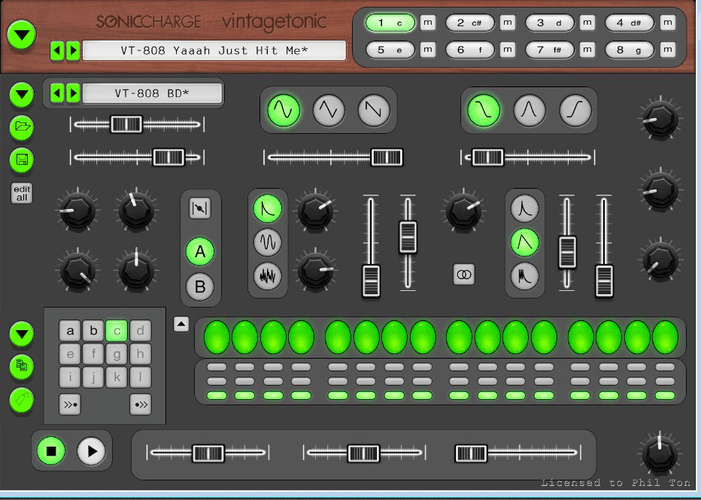Click the chain-to-previous pattern button
The width and height of the screenshot is (701, 500).
70,404
